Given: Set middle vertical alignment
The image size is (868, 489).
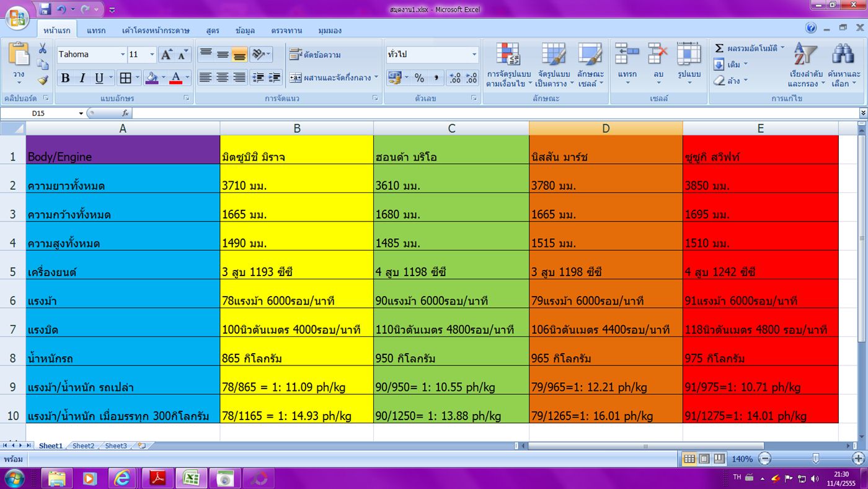Looking at the screenshot, I should (x=223, y=55).
